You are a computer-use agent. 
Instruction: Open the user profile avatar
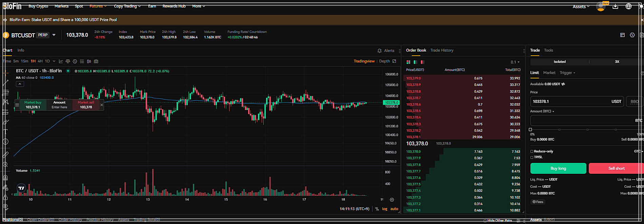coord(601,6)
